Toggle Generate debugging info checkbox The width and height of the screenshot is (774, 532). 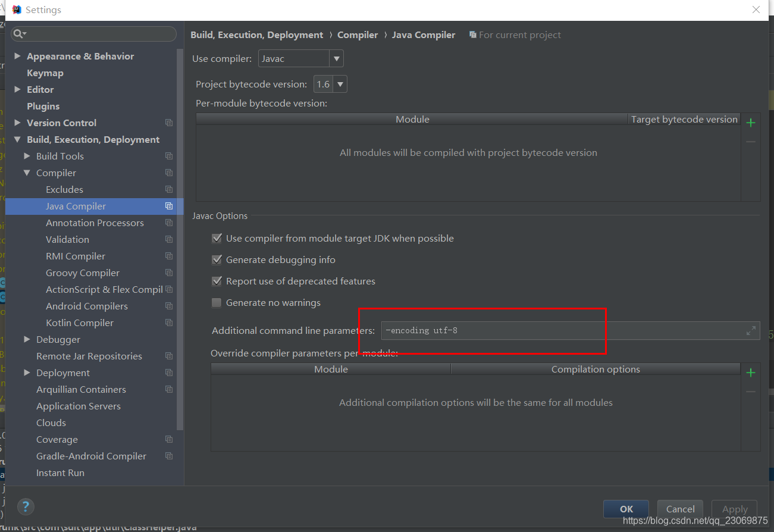click(217, 259)
